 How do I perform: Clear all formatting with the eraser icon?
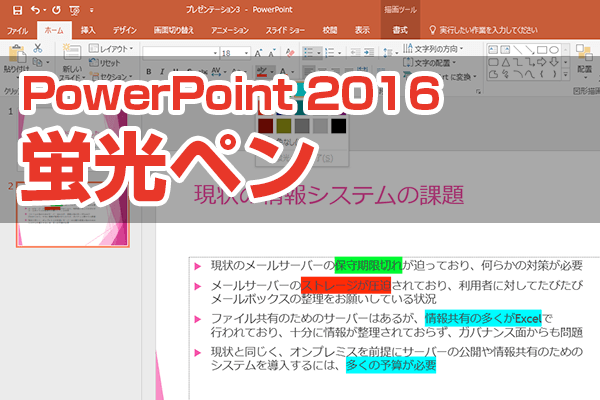point(290,52)
